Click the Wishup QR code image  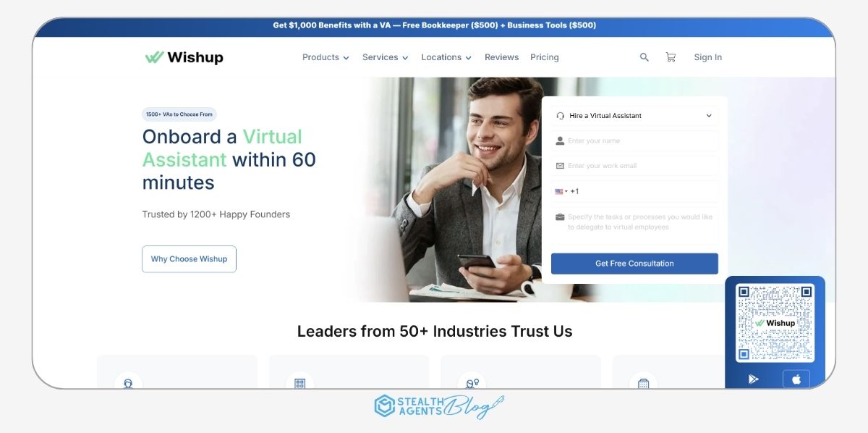click(x=775, y=323)
